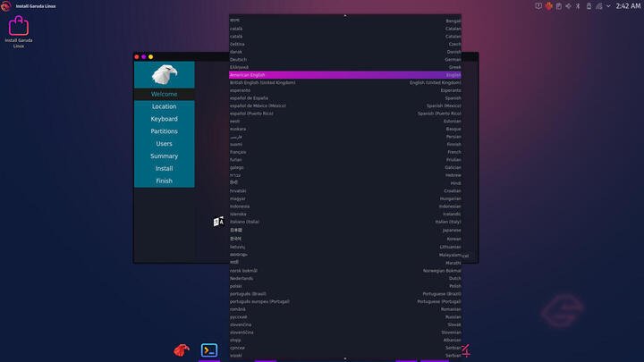Open the Install Garuda Linux desktop icon

click(19, 32)
